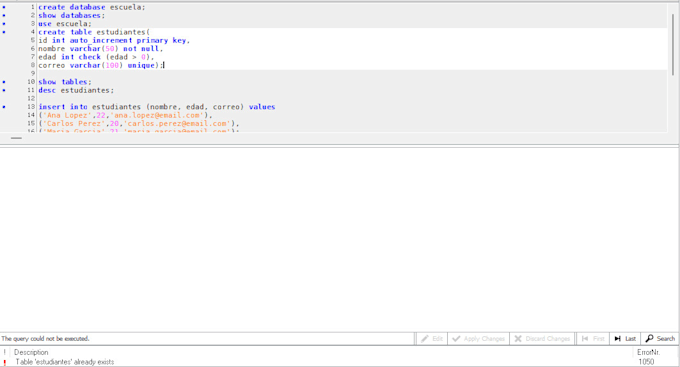Screen dimensions: 680x367
Task: Click the blue statement marker beside line 1
Action: pos(4,7)
